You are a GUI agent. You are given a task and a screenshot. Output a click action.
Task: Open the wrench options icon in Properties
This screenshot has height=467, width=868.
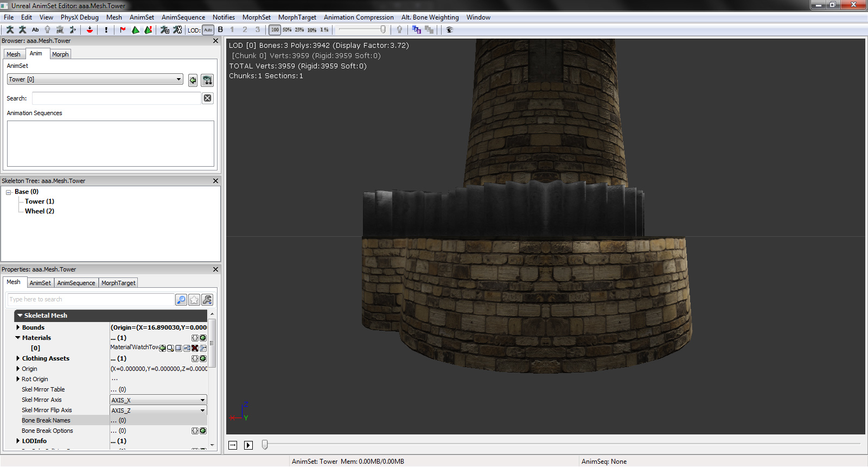point(207,300)
